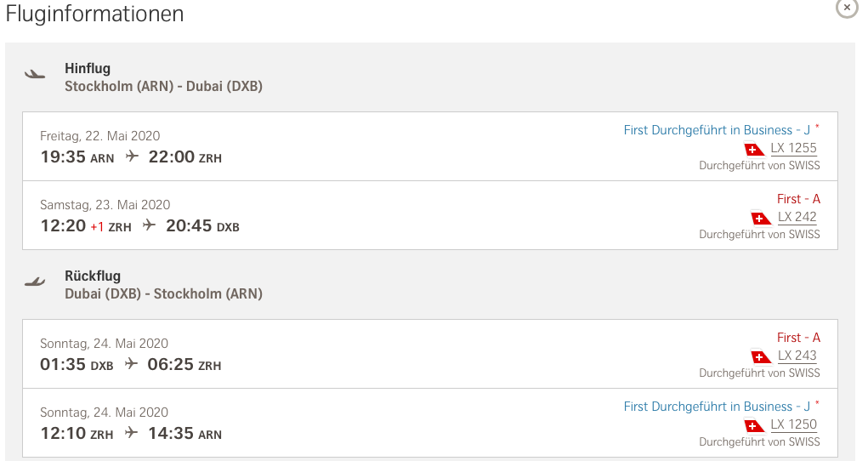Click the SWISS logo beside LX 1255
Screen dimensions: 868x461
coord(754,149)
